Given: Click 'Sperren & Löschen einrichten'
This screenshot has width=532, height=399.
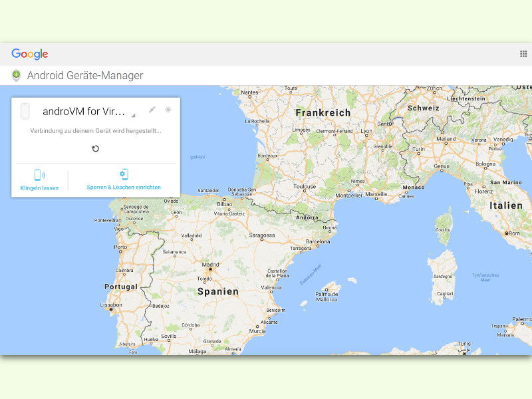Looking at the screenshot, I should [124, 188].
